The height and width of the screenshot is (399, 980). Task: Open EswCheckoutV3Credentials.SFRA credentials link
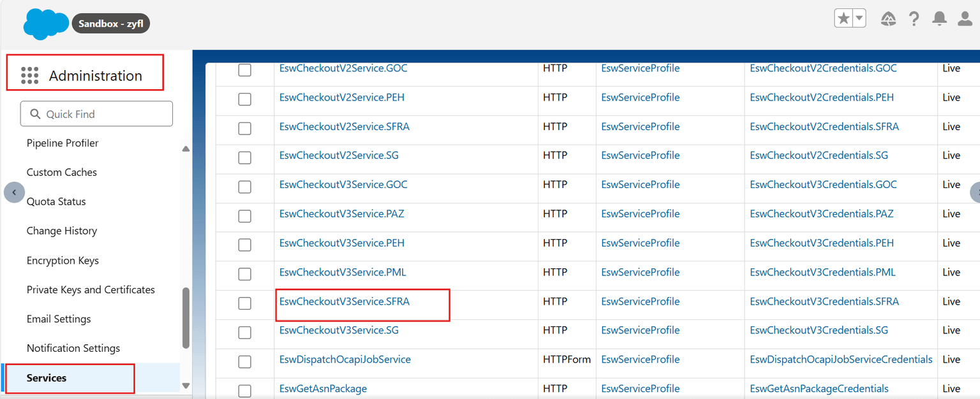click(824, 301)
